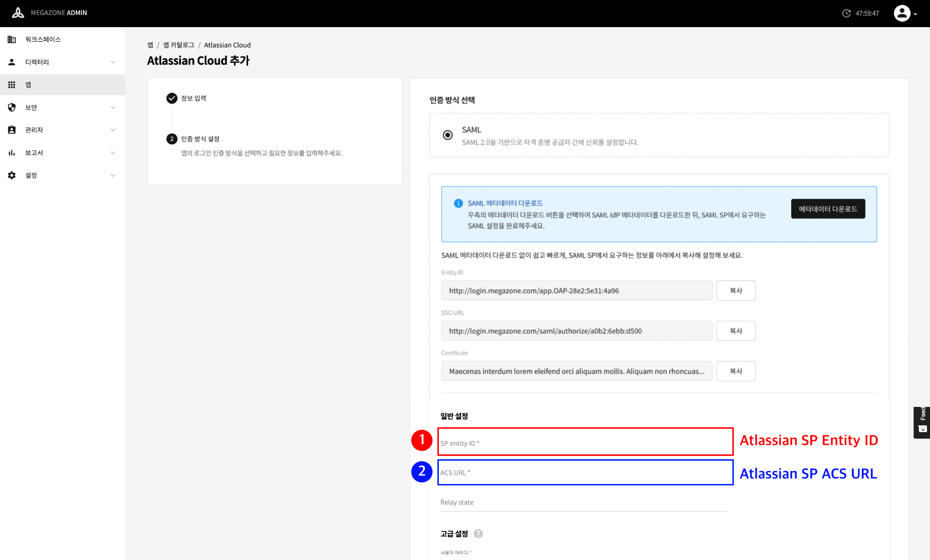Click the Entity ID field

tap(576, 291)
